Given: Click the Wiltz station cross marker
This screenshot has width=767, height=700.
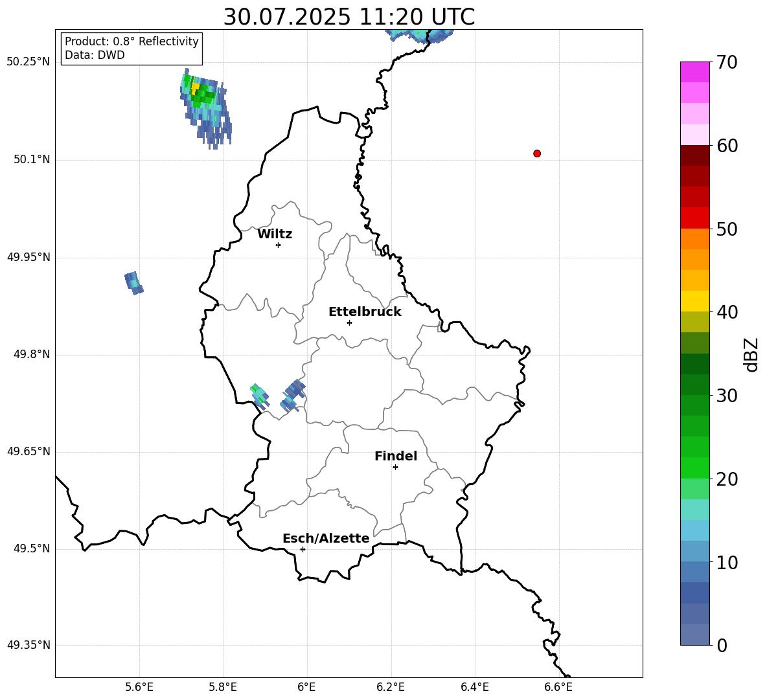Looking at the screenshot, I should pyautogui.click(x=278, y=245).
